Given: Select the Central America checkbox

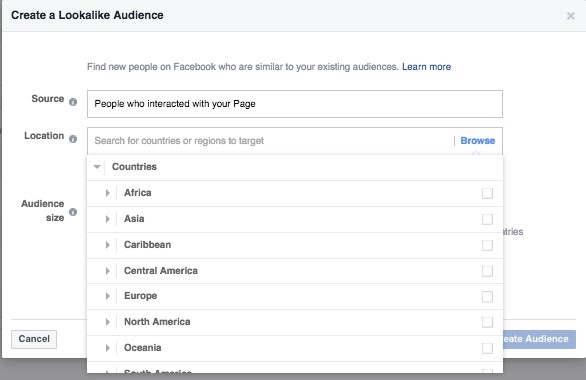Looking at the screenshot, I should click(487, 271).
